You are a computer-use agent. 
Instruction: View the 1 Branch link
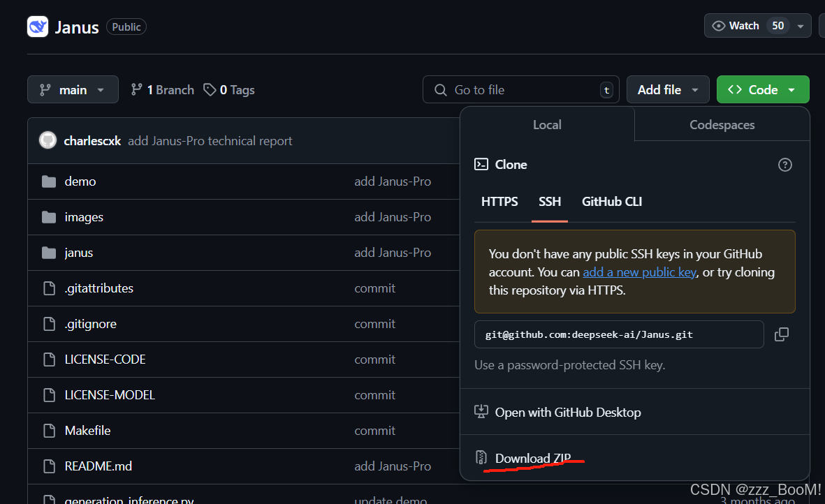(163, 90)
